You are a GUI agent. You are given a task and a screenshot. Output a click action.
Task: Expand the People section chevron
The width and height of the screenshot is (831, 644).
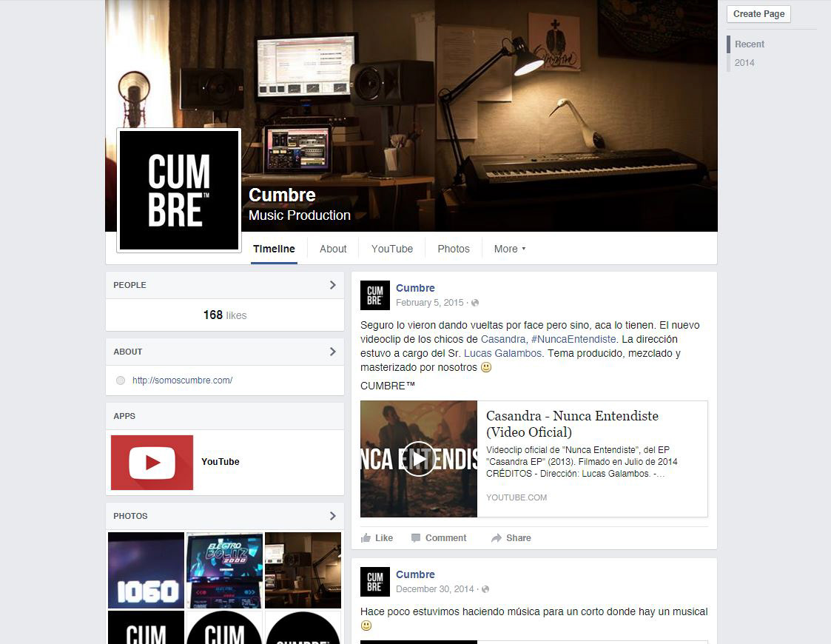pos(333,285)
